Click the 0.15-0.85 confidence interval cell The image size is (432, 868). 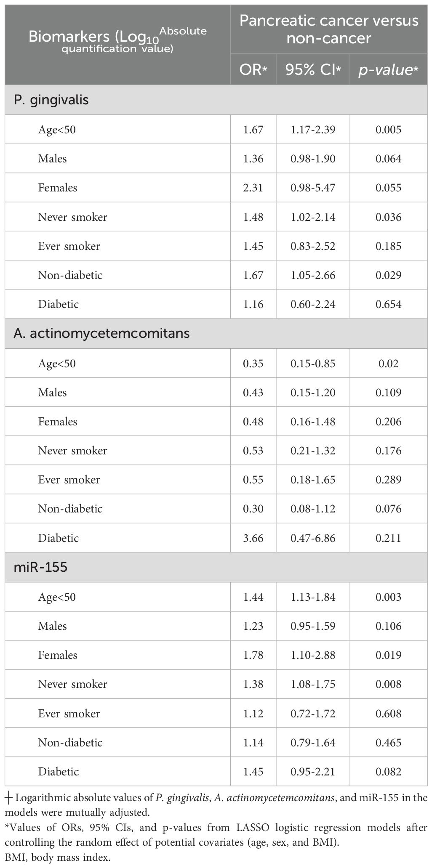[x=313, y=363]
